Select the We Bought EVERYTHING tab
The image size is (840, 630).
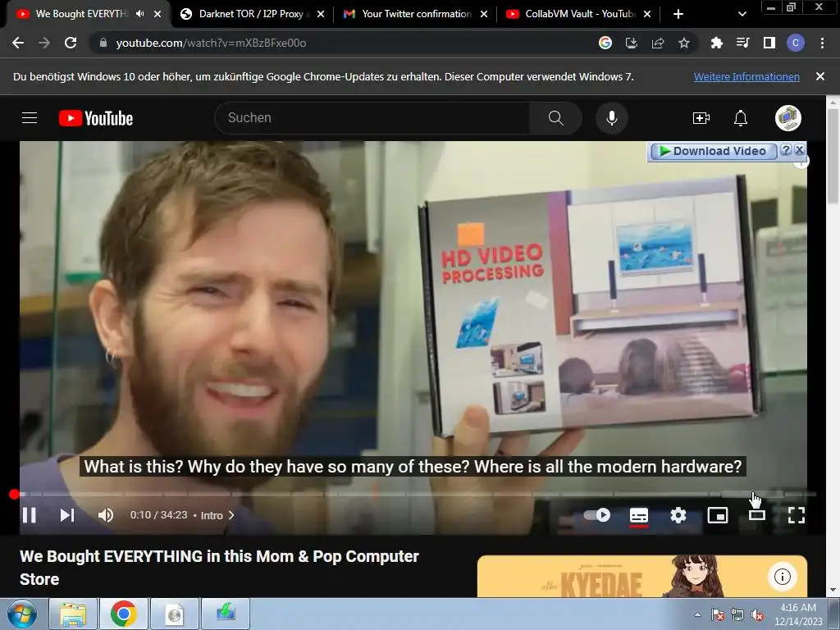[x=80, y=14]
